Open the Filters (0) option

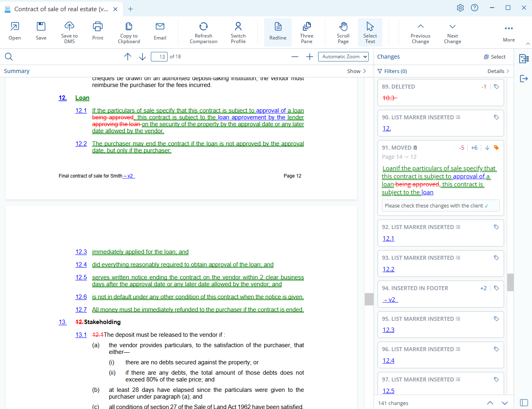[x=392, y=71]
